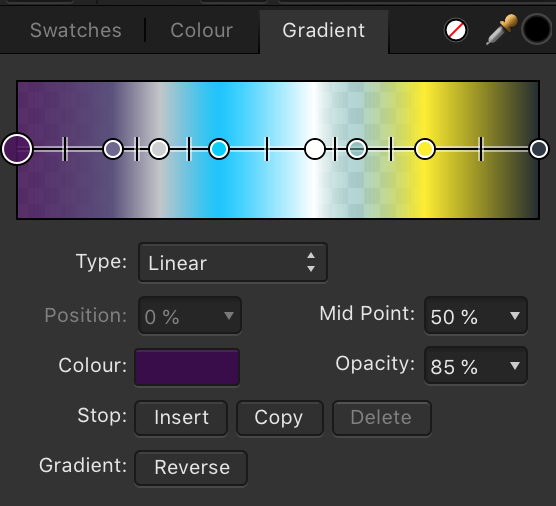Open the gradient Type dropdown
556x506 pixels.
click(233, 263)
